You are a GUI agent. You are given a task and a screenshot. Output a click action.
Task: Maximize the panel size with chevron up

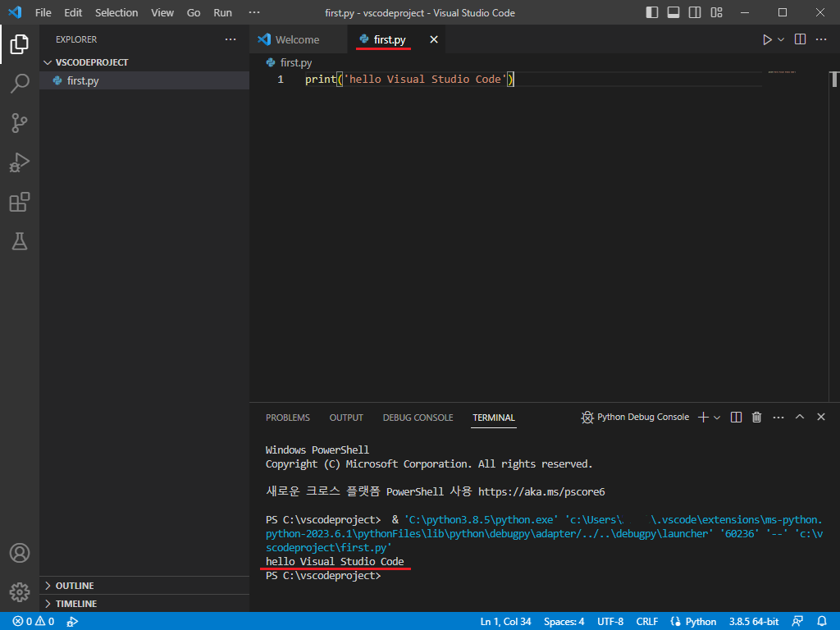point(799,417)
